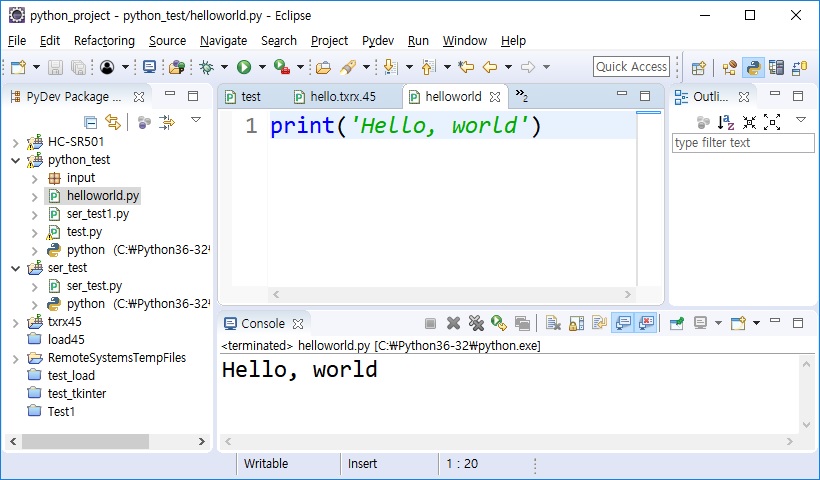Viewport: 820px width, 480px height.
Task: Click the editor horizontal scrollbar
Action: pos(452,294)
